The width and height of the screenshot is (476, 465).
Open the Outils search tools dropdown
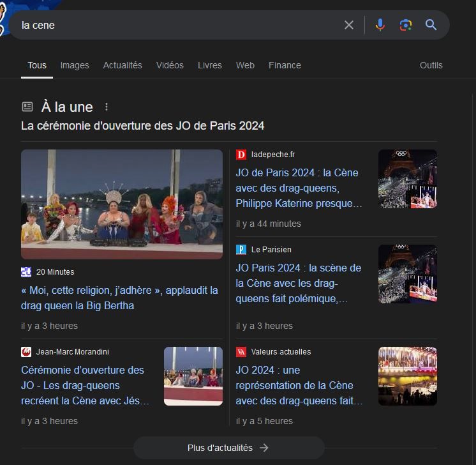(431, 65)
